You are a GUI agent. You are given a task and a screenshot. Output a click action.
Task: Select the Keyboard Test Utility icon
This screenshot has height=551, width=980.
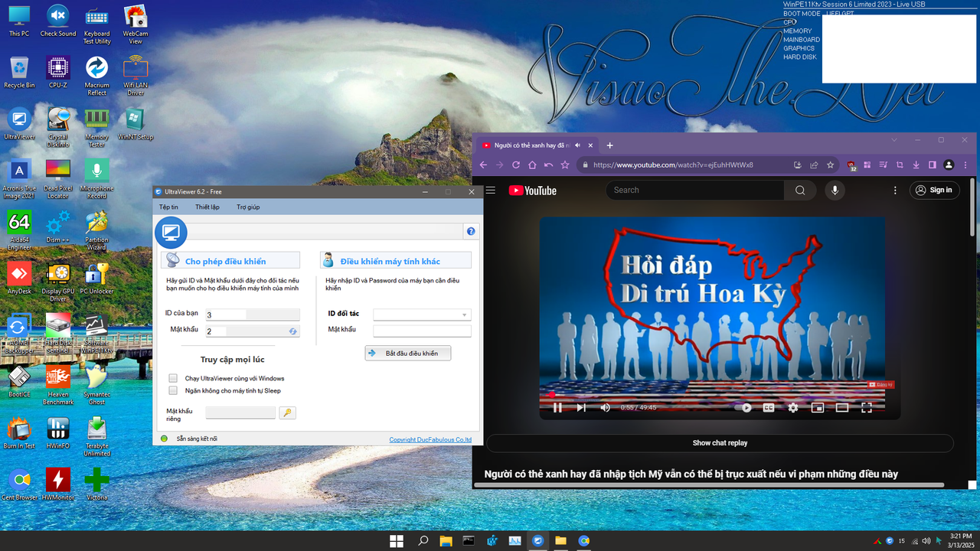coord(96,24)
